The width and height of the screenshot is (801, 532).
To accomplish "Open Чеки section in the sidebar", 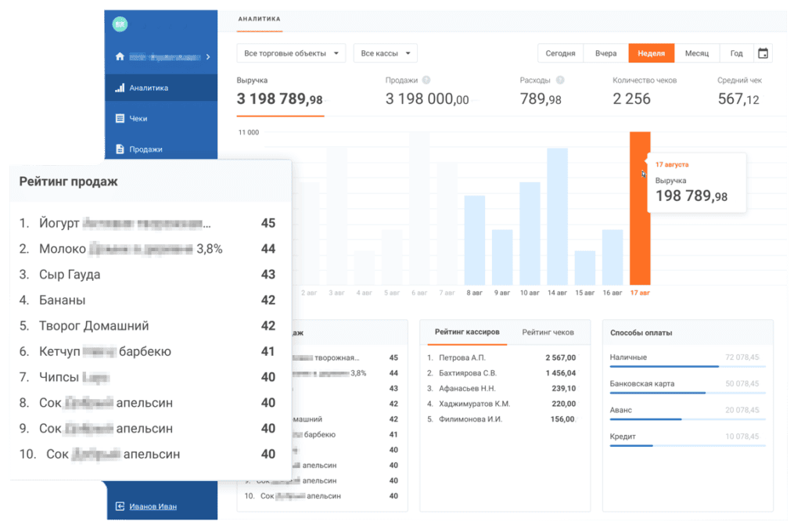I will (x=161, y=119).
